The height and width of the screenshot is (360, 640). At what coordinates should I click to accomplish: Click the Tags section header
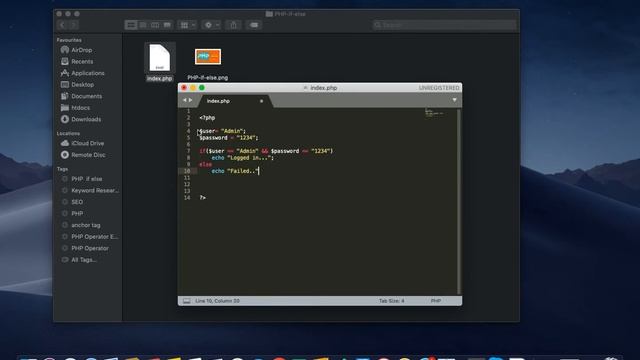click(x=62, y=169)
